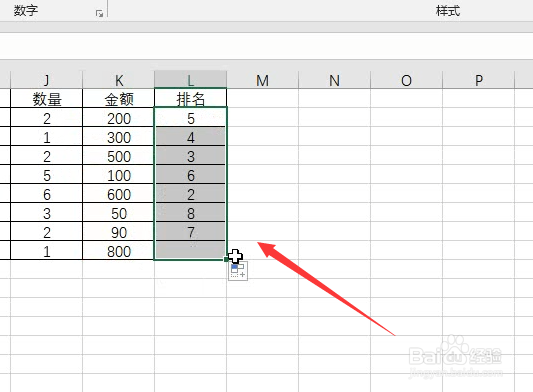Select ranking cell showing 2 in column L
The width and height of the screenshot is (533, 392).
[191, 194]
